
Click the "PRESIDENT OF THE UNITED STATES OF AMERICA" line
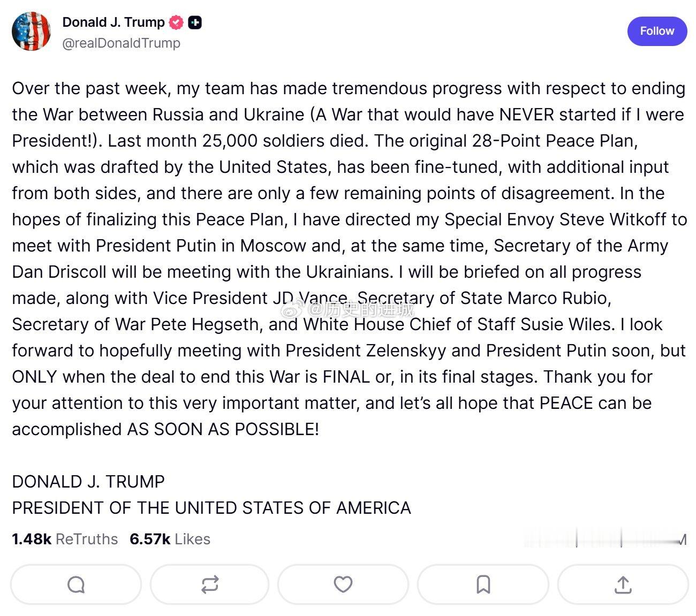pos(211,508)
